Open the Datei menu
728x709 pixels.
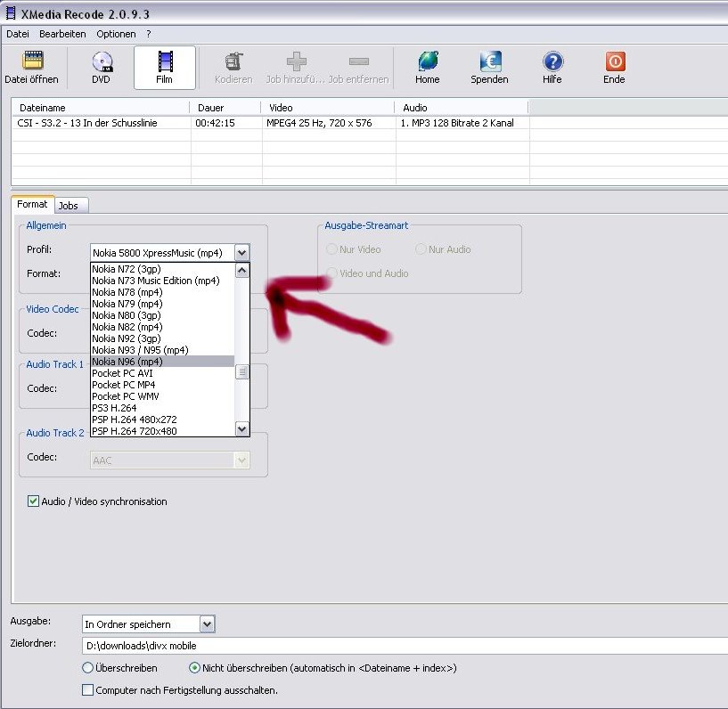point(17,34)
